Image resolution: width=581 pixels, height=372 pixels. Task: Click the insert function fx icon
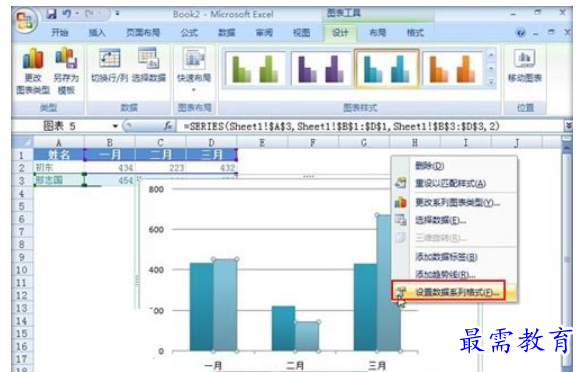(168, 126)
